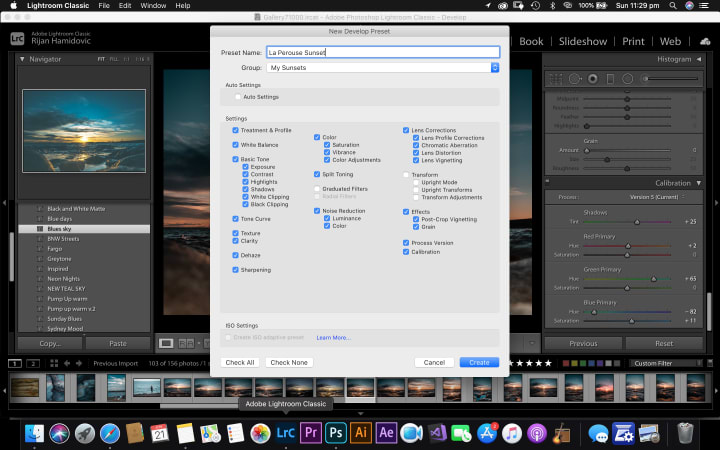Open Trash in the Dock
This screenshot has width=720, height=450.
[x=685, y=433]
